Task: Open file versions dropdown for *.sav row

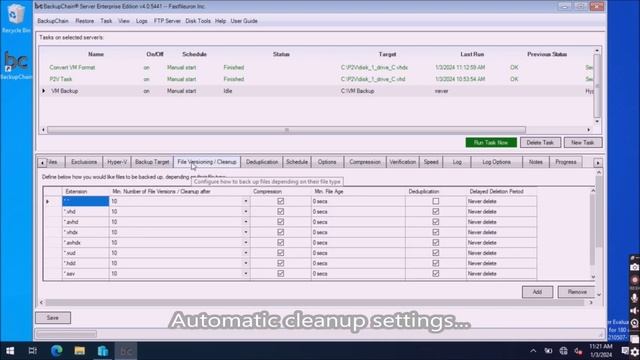Action: (246, 273)
